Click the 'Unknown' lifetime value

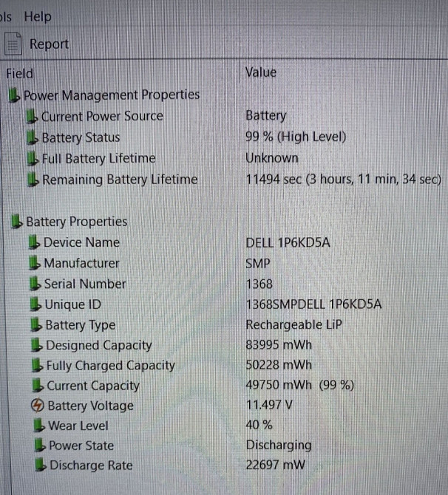pyautogui.click(x=272, y=158)
